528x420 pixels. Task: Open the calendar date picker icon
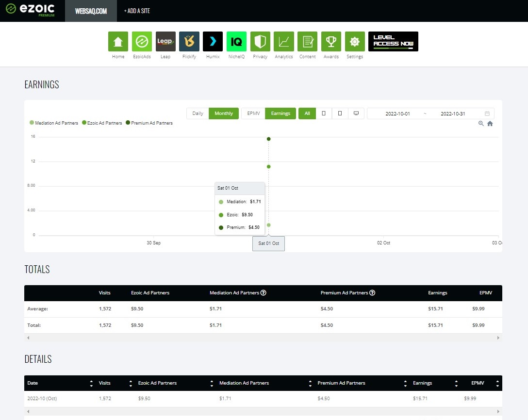(x=487, y=113)
